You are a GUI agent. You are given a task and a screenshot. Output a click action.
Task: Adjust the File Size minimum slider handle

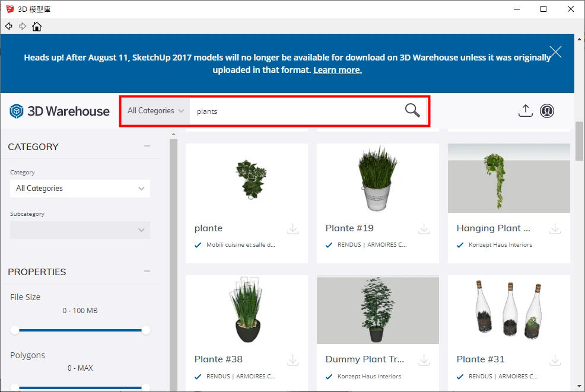pos(15,330)
